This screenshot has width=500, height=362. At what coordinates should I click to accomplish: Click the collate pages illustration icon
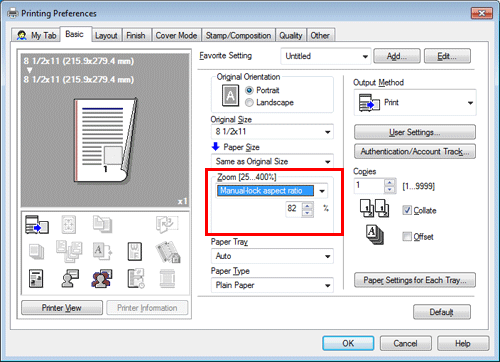[x=374, y=208]
